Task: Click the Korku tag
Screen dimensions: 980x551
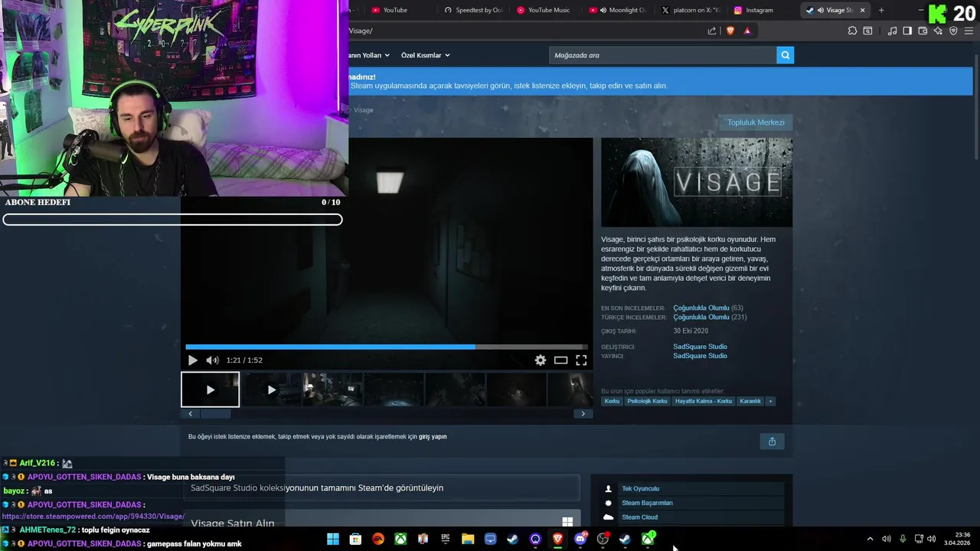Action: pyautogui.click(x=612, y=401)
